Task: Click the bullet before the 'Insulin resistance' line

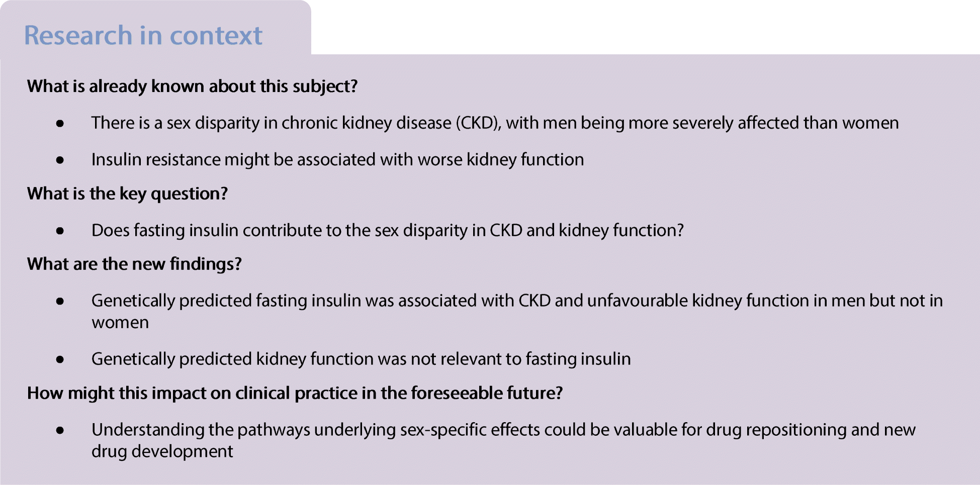Action: click(x=60, y=160)
